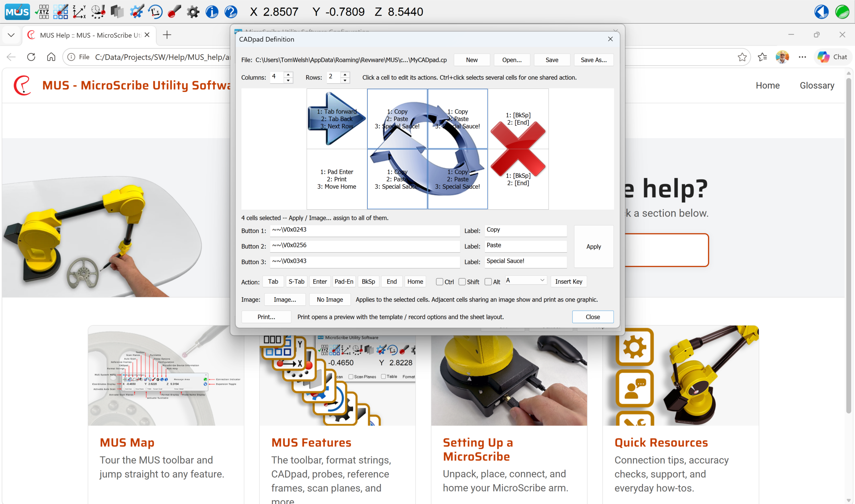
Task: Increase the Columns spinner value
Action: [x=288, y=74]
